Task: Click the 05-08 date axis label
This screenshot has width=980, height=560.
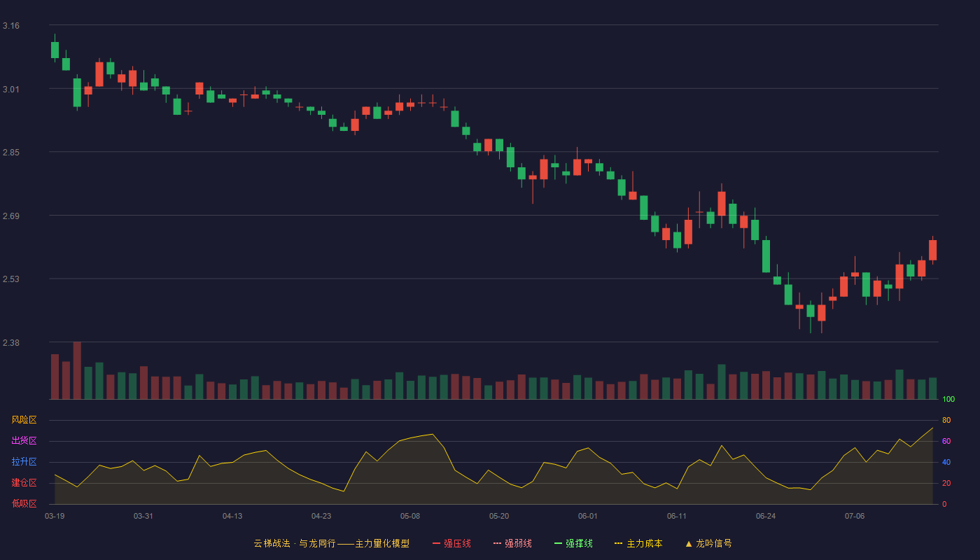Action: tap(410, 516)
